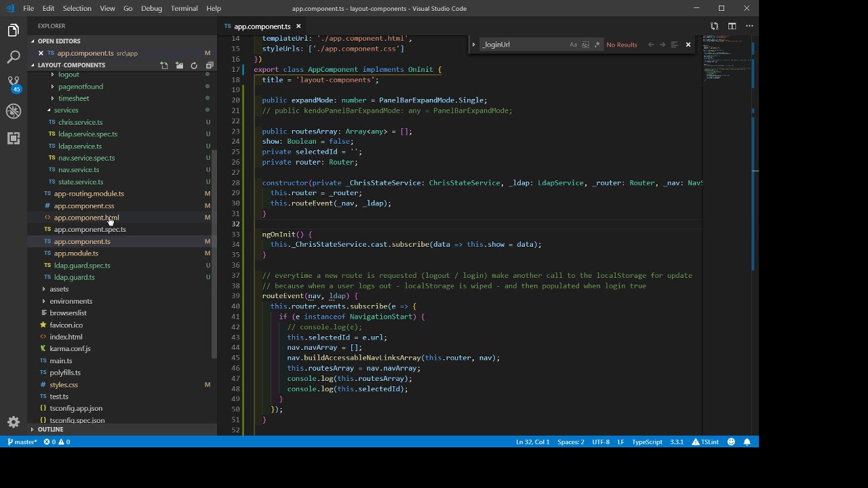Split the editor to the right
This screenshot has width=868, height=488.
point(732,26)
